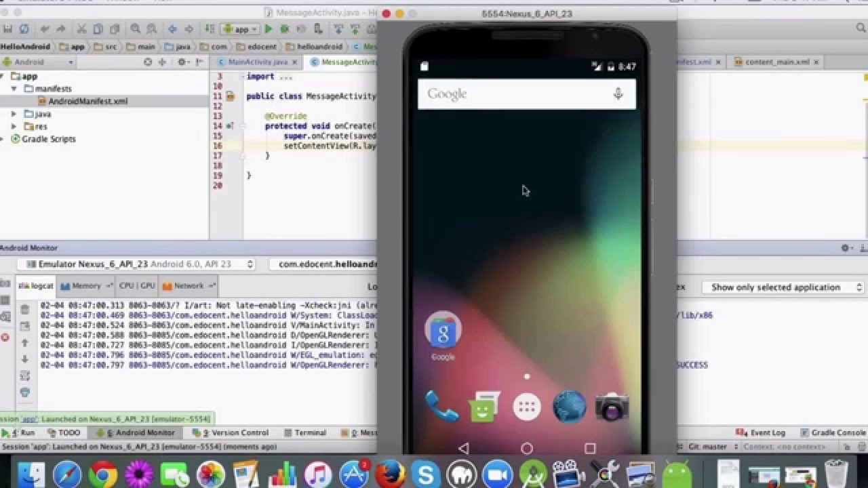Open the Terminal tool window

coord(305,432)
